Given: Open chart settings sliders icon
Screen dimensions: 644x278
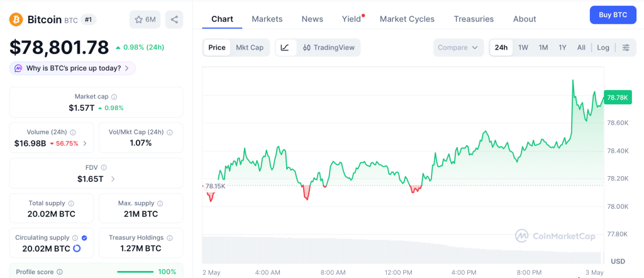Looking at the screenshot, I should 626,48.
